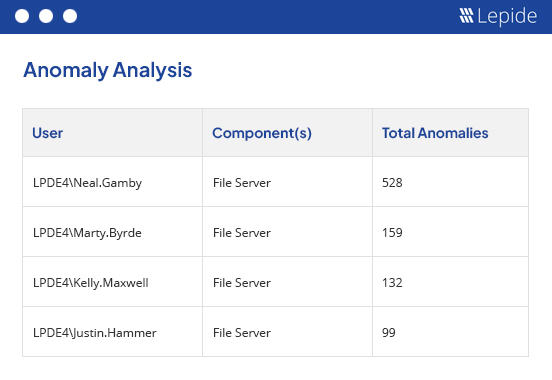The image size is (552, 380).
Task: Click the anomaly count 99
Action: click(x=389, y=333)
